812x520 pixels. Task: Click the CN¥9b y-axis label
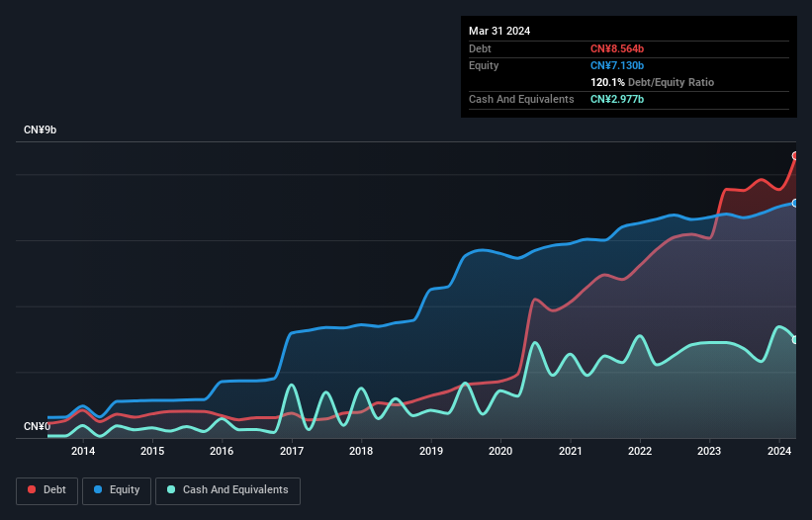coord(40,130)
